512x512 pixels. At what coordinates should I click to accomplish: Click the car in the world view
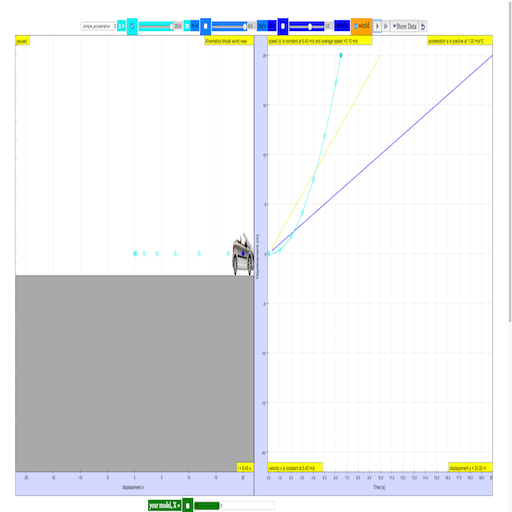[x=243, y=255]
